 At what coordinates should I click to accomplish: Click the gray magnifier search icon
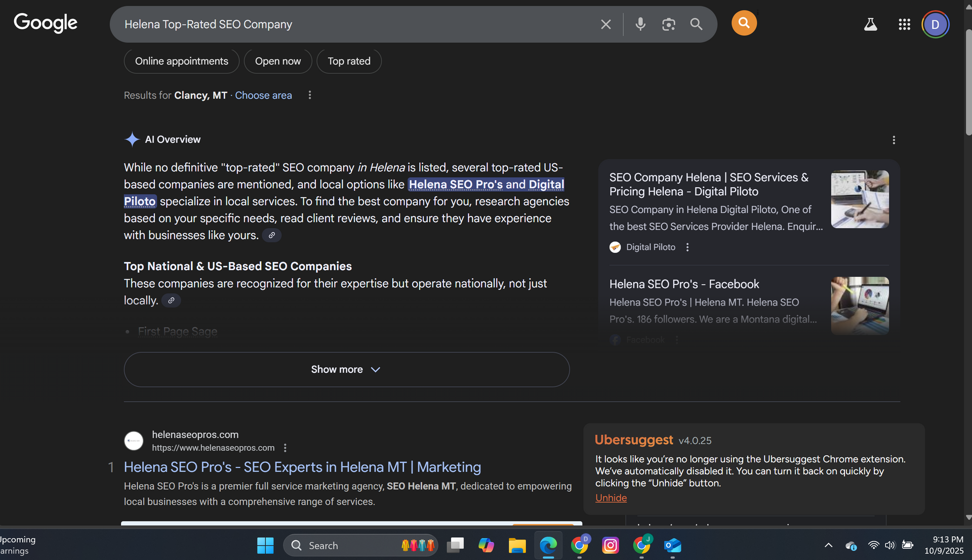[696, 24]
